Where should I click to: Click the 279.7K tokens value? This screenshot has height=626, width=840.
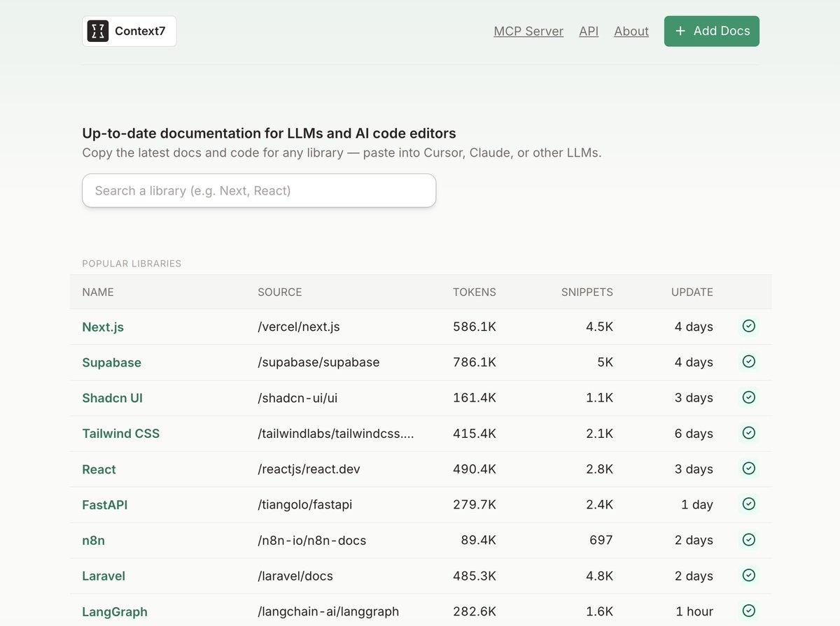(475, 505)
